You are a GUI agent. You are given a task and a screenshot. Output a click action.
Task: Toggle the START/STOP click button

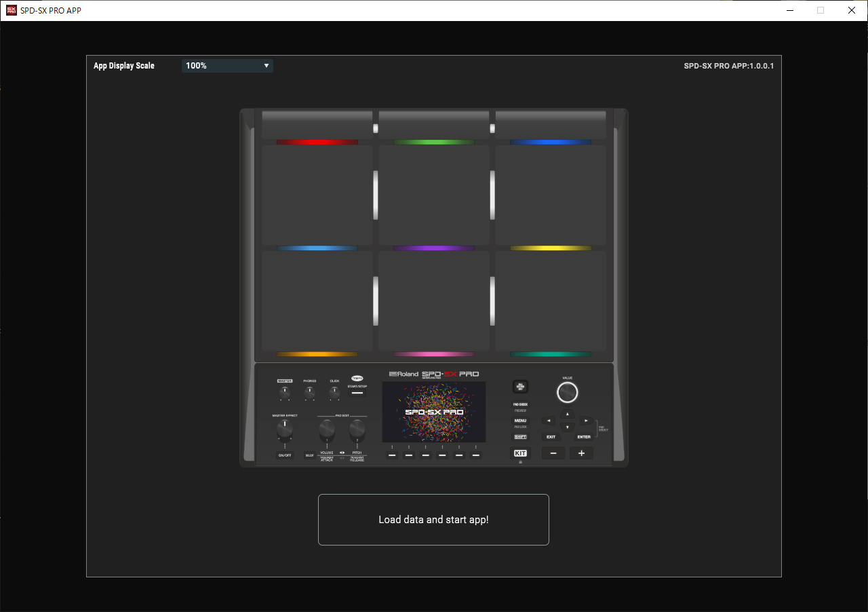point(357,393)
